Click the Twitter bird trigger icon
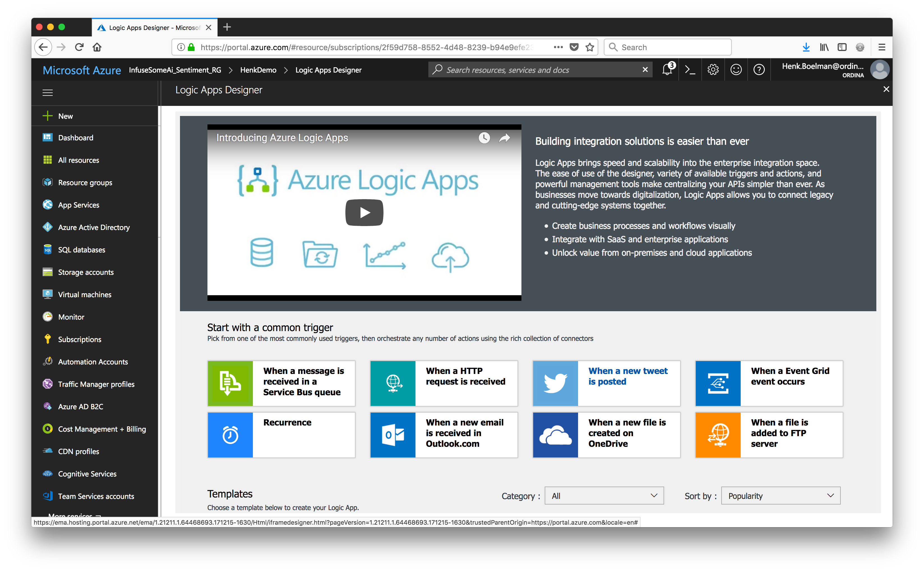The height and width of the screenshot is (572, 924). coord(555,383)
